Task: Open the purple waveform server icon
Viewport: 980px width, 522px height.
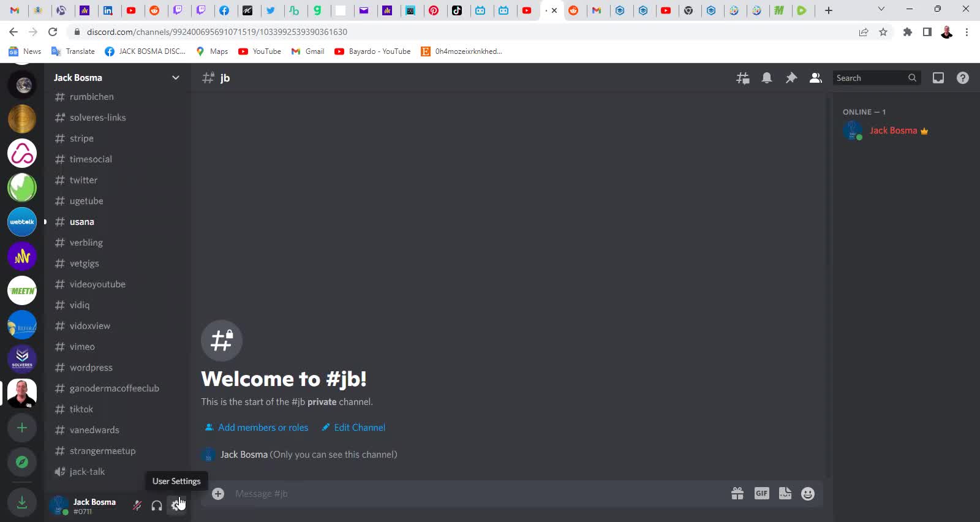Action: pos(22,256)
